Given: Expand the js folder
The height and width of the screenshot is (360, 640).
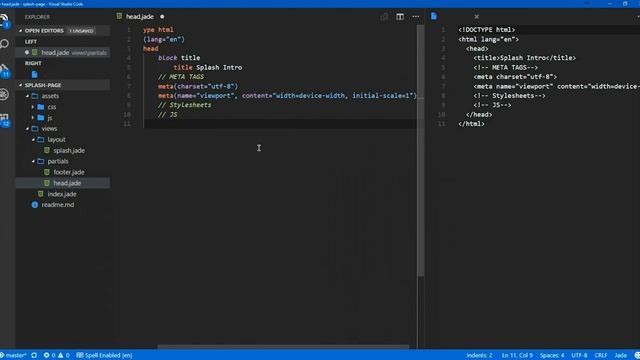Looking at the screenshot, I should coord(33,118).
